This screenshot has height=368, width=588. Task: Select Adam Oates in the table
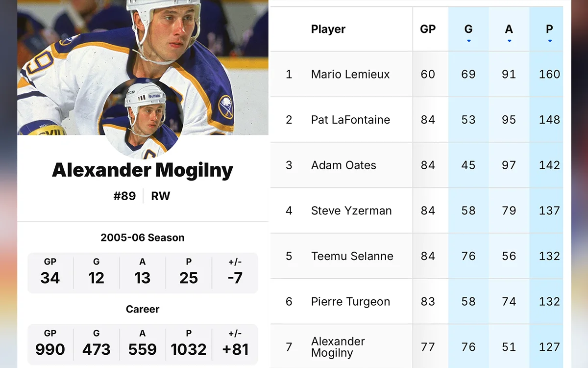coord(343,165)
